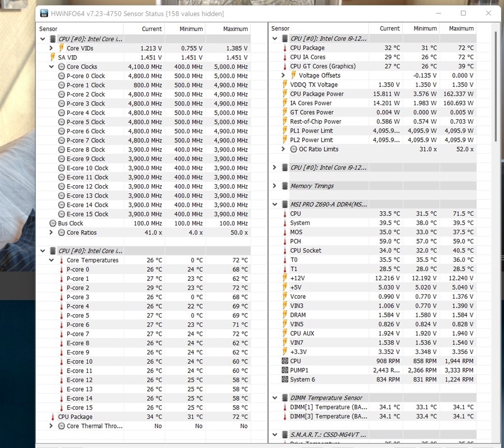The image size is (504, 448).
Task: Click Core Ratios current value 41.0 x
Action: pyautogui.click(x=154, y=232)
